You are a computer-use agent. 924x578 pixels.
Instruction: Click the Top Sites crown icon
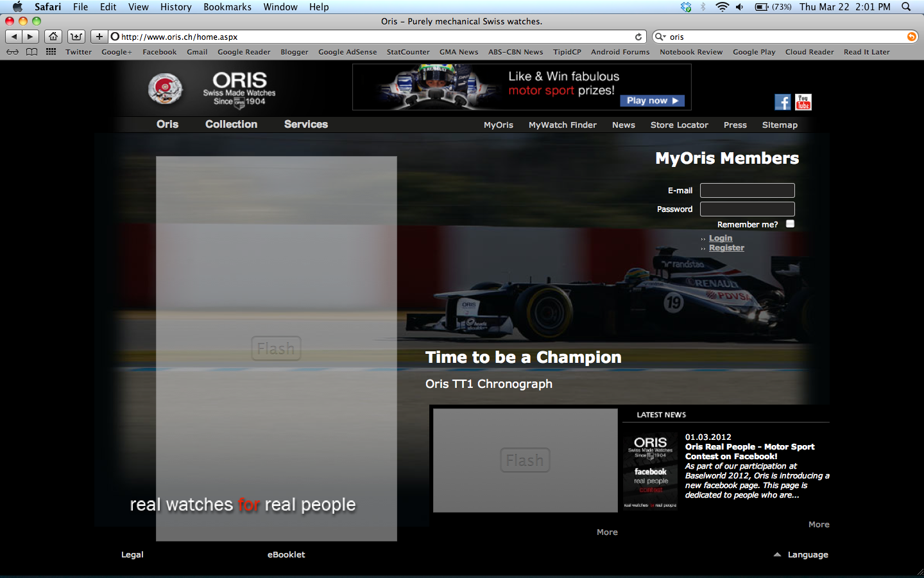tap(76, 37)
